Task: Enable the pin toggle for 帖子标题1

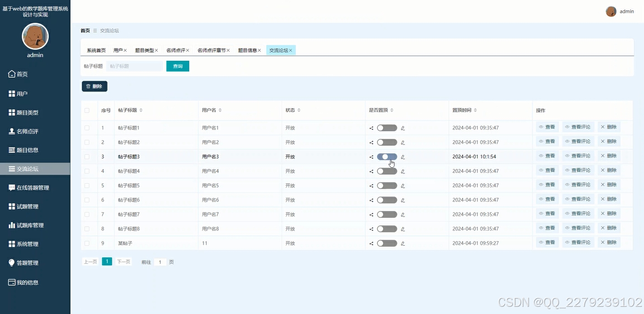Action: click(387, 128)
